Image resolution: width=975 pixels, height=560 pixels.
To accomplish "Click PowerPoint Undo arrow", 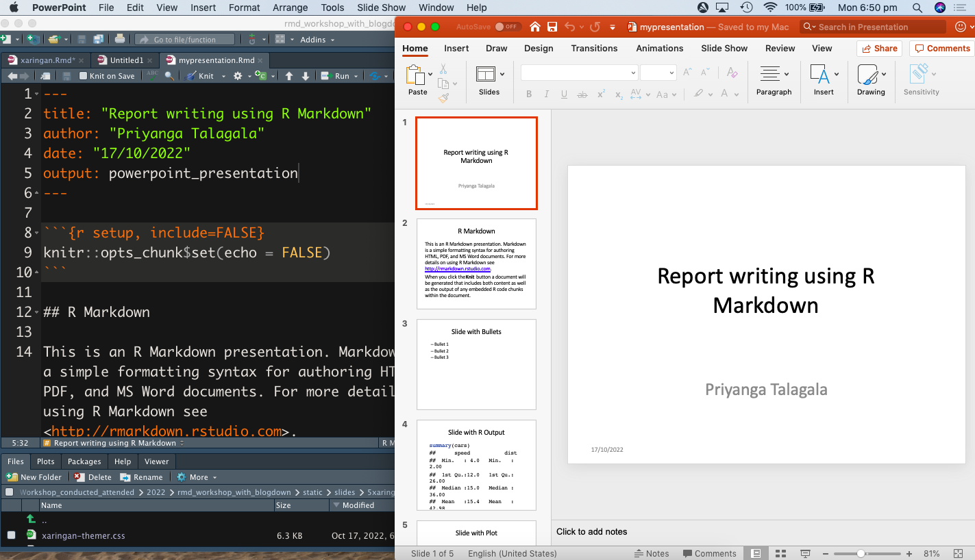I will [569, 27].
